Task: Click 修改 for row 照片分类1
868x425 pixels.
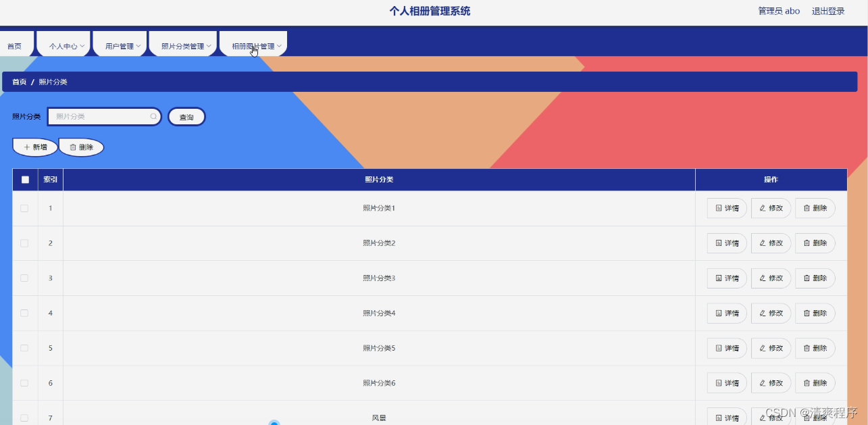Action: coord(771,208)
